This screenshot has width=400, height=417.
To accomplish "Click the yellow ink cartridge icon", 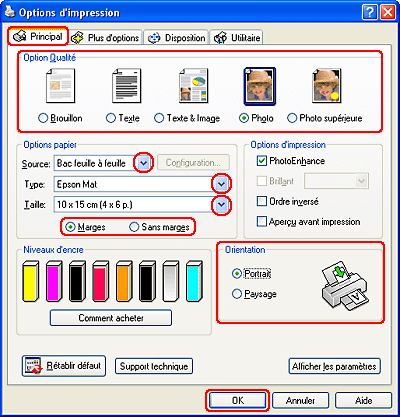I will click(x=31, y=282).
